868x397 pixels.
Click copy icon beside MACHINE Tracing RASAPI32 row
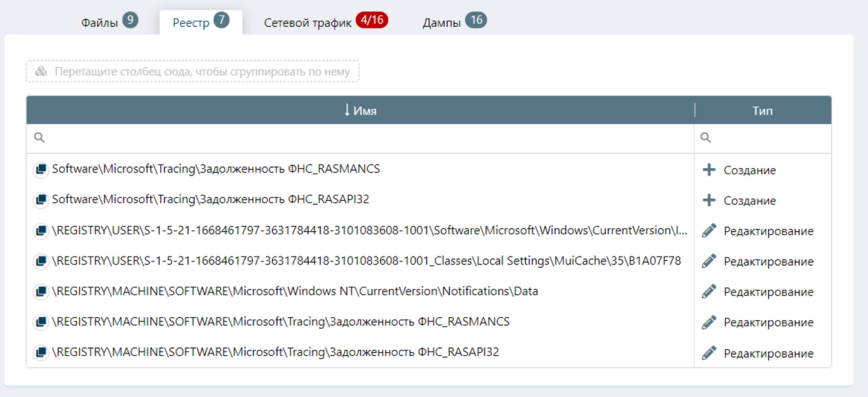[41, 352]
